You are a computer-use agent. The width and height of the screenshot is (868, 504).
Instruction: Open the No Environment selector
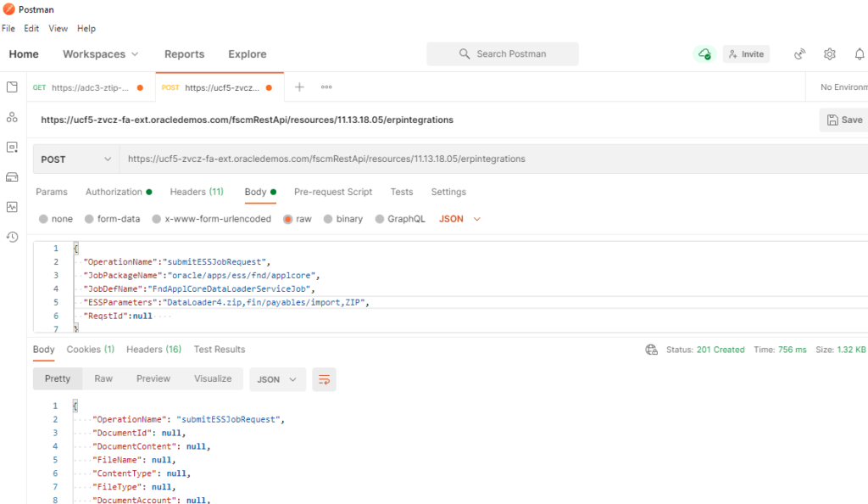click(x=843, y=87)
